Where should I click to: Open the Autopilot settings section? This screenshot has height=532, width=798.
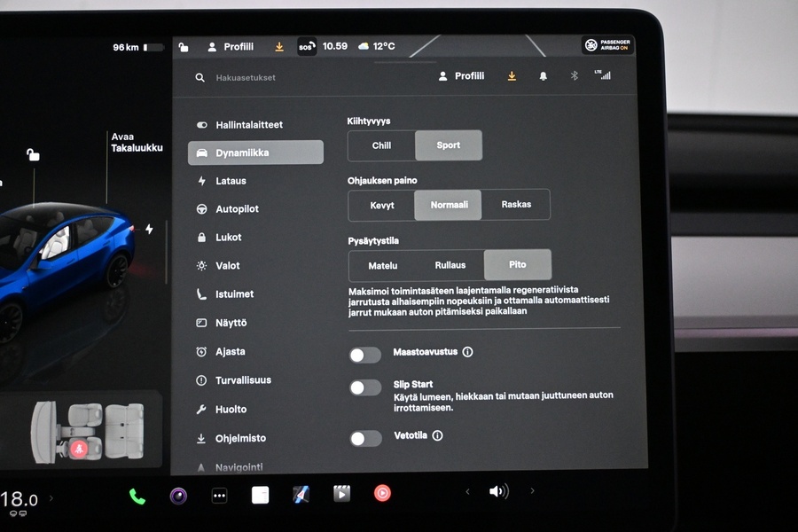tap(237, 209)
